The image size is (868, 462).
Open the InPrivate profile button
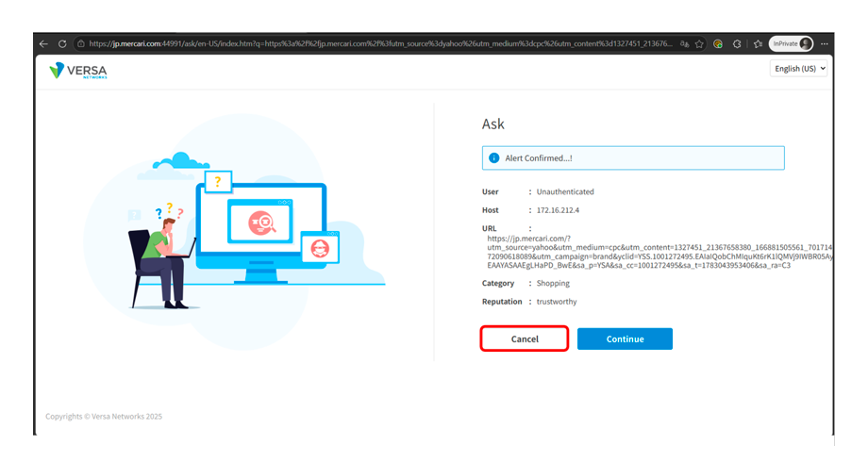click(x=791, y=43)
